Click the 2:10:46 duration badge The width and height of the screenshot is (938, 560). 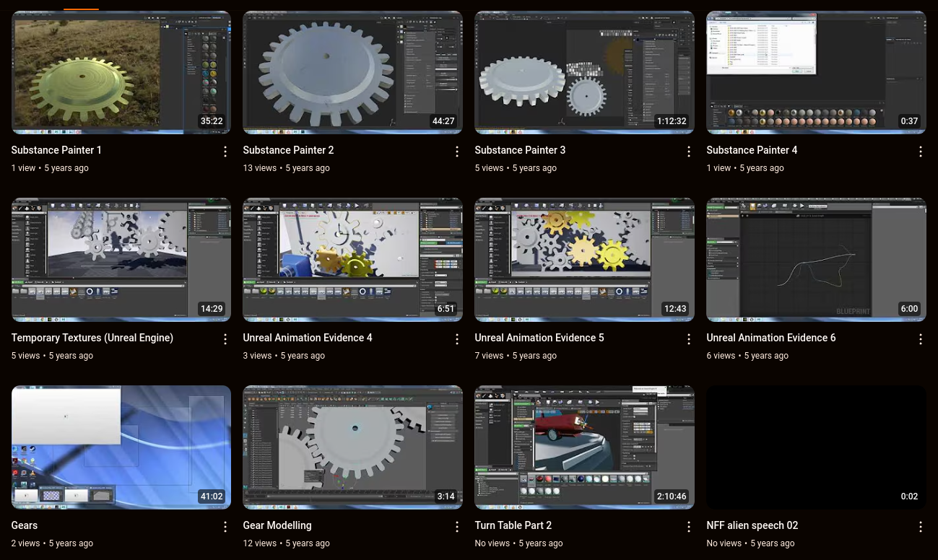coord(672,496)
